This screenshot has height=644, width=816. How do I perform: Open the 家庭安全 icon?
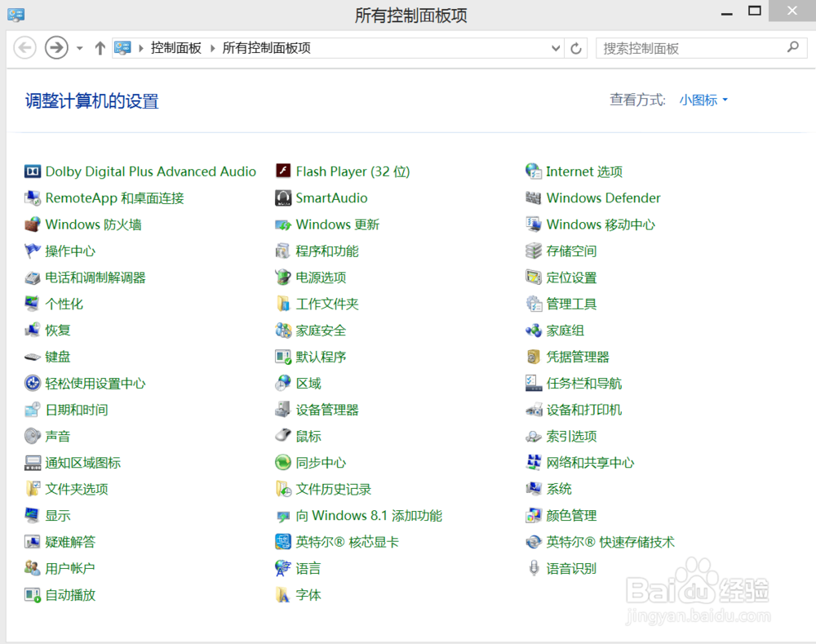point(283,330)
